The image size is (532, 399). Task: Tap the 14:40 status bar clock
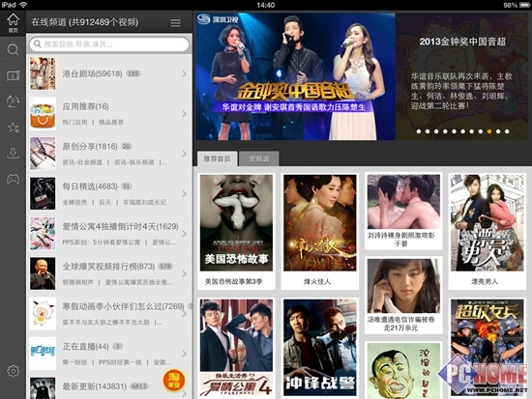point(266,5)
